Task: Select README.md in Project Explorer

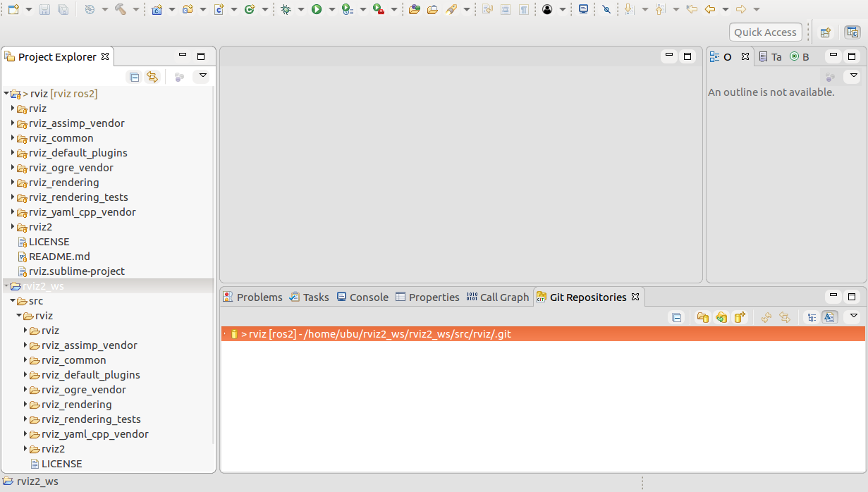Action: (x=59, y=257)
